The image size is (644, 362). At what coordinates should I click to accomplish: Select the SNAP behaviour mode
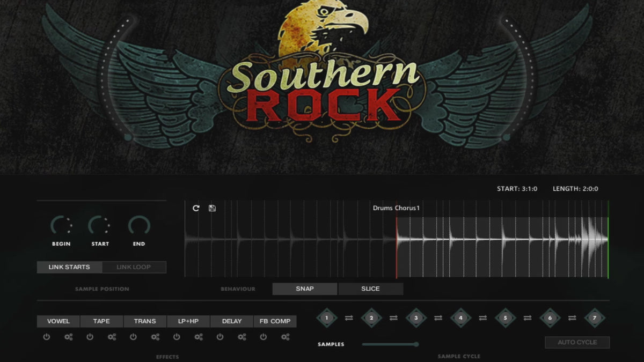pos(305,289)
